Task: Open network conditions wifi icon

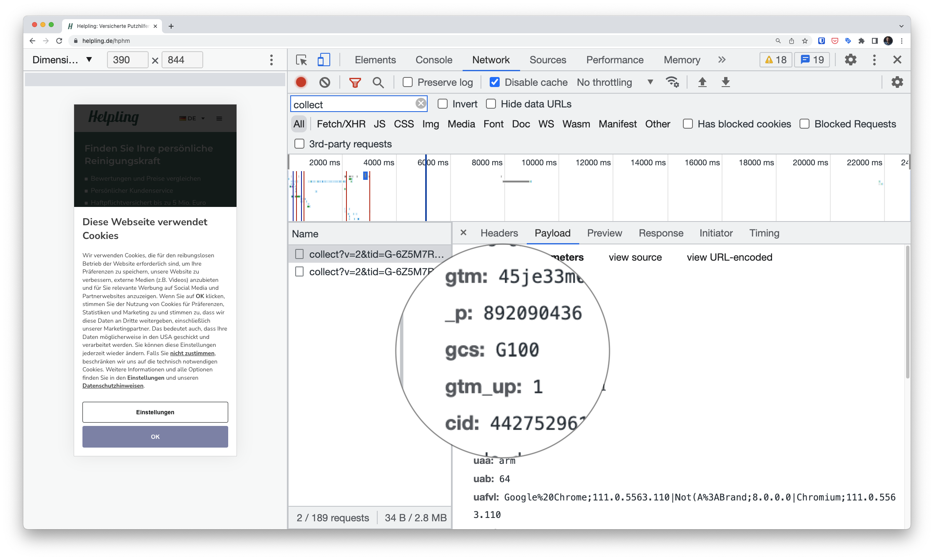Action: [672, 82]
